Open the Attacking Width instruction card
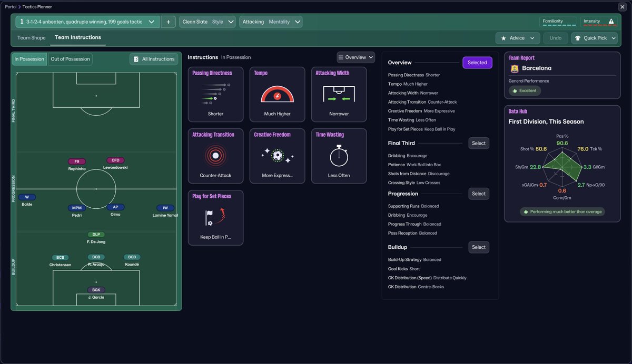The height and width of the screenshot is (364, 632). [x=339, y=94]
